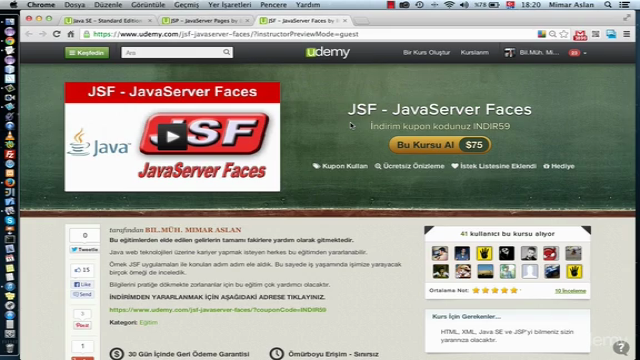Click the Facebook Send button

[x=82, y=294]
